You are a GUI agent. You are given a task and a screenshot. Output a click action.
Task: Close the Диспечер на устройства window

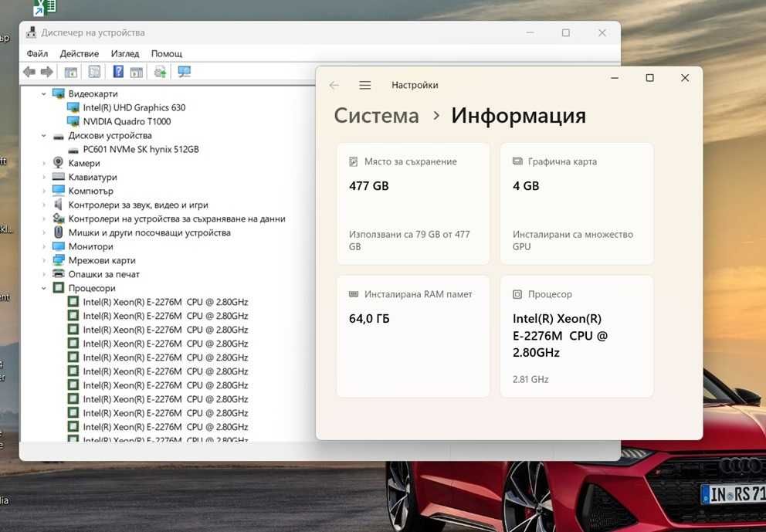pyautogui.click(x=602, y=32)
